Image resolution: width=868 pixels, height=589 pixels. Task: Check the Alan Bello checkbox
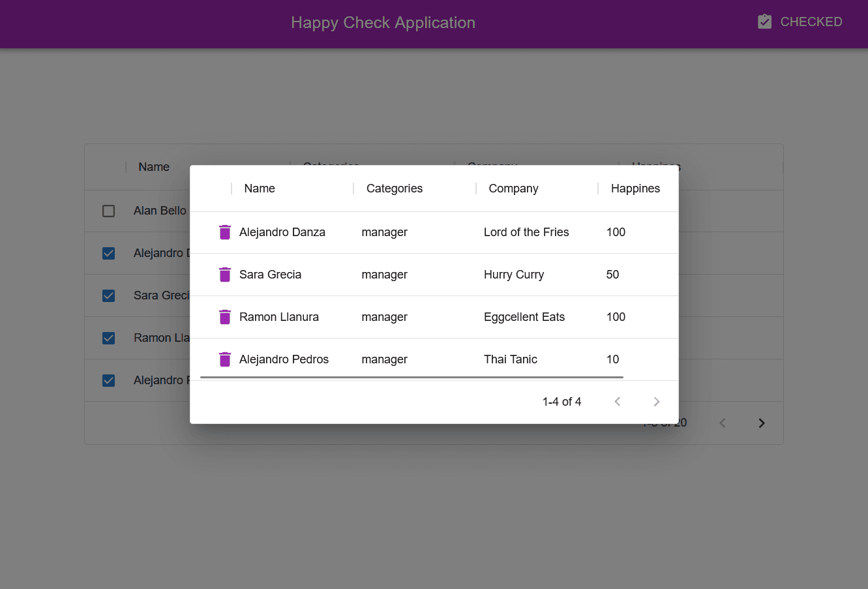(109, 211)
